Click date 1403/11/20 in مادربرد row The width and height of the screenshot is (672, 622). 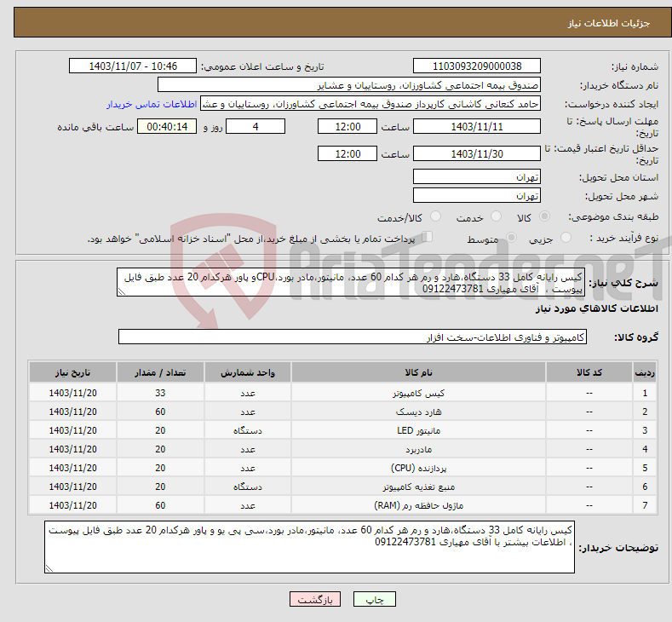click(x=73, y=449)
